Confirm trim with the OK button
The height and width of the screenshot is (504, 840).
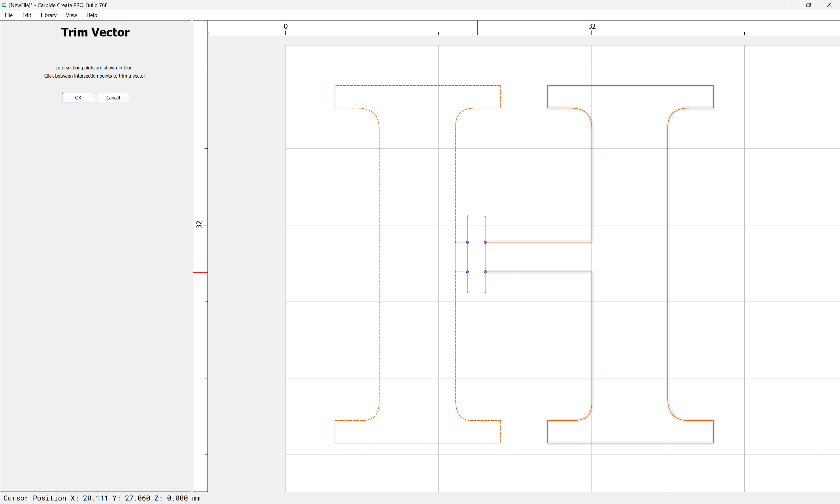(78, 98)
